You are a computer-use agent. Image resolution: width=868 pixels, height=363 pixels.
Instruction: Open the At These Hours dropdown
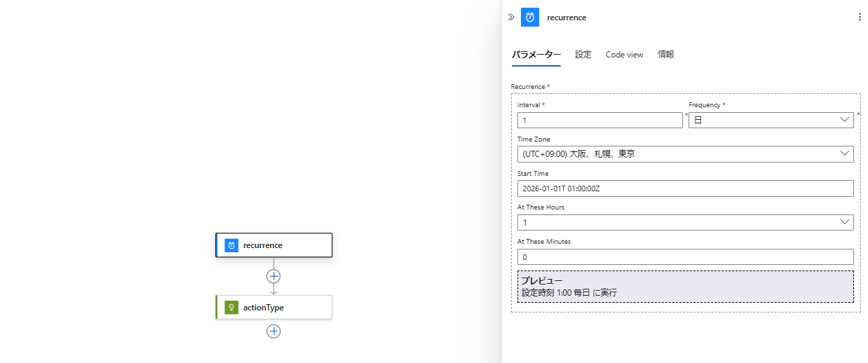tap(686, 222)
